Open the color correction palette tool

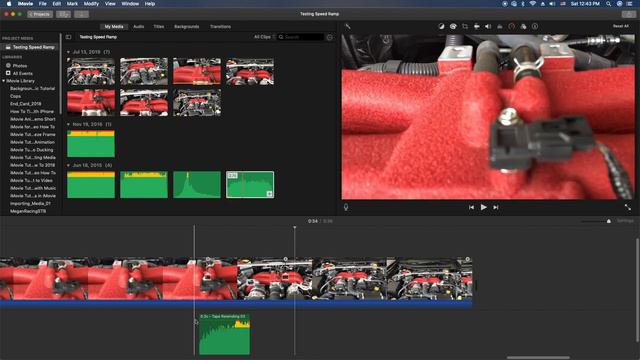click(453, 27)
